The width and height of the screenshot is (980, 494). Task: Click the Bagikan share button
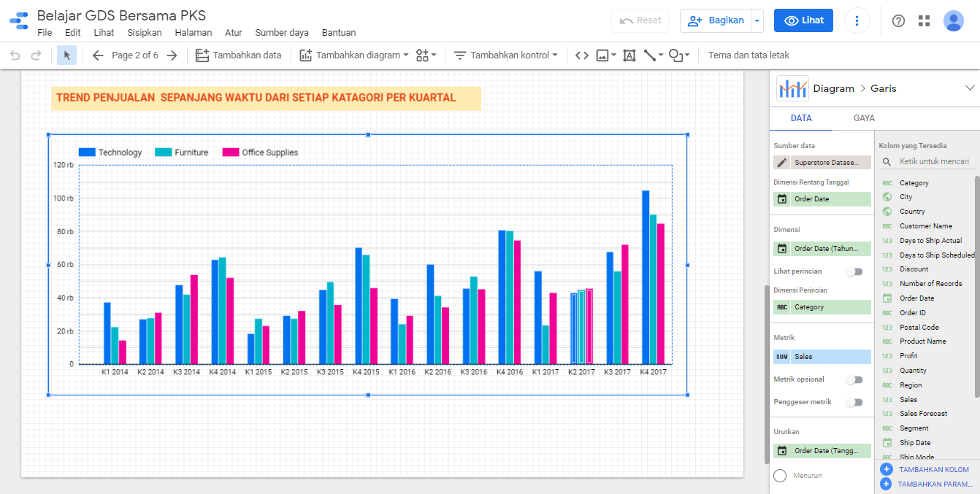pos(716,20)
